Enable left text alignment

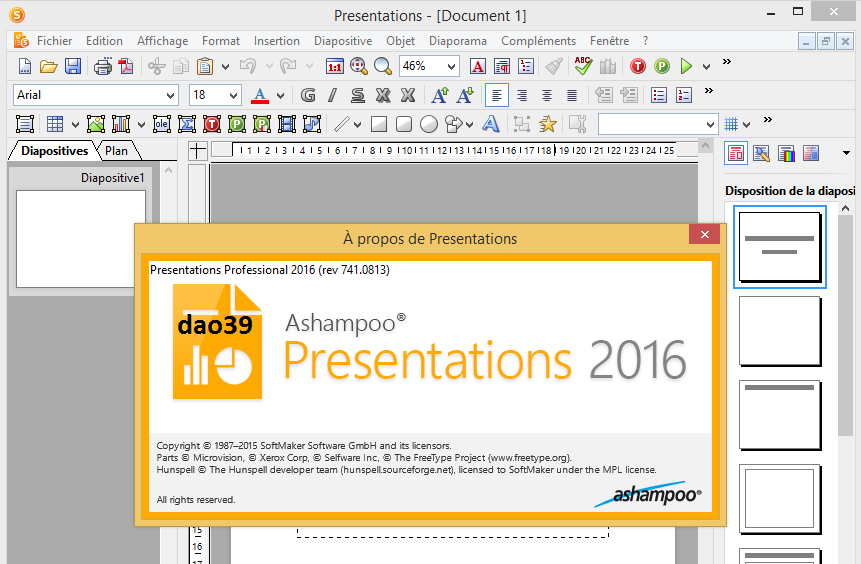coord(497,95)
